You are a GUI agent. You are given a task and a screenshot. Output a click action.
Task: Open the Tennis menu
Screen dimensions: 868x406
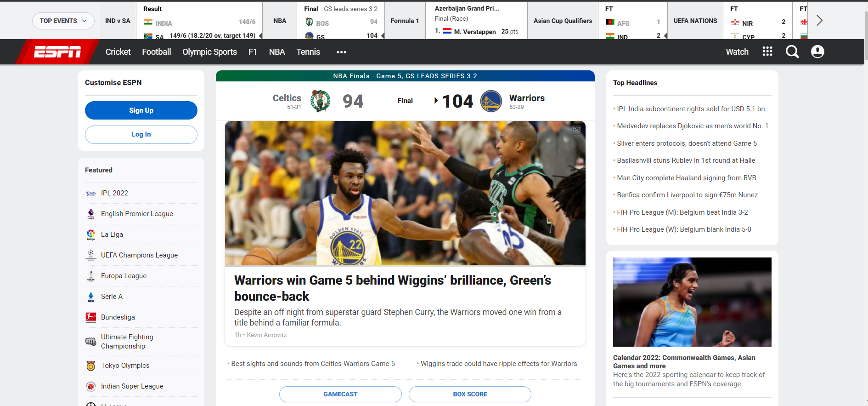308,52
